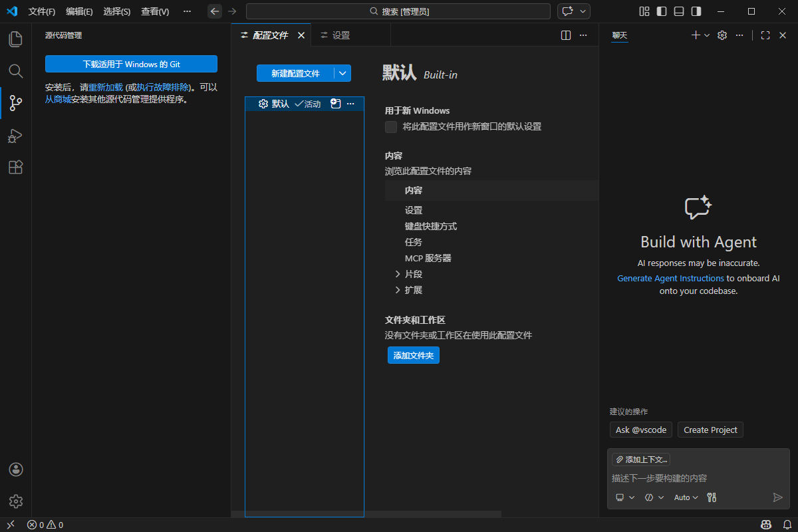This screenshot has height=532, width=798.
Task: Enable 将此配置文件用作新窗口的默认设置 checkbox
Action: coord(391,127)
